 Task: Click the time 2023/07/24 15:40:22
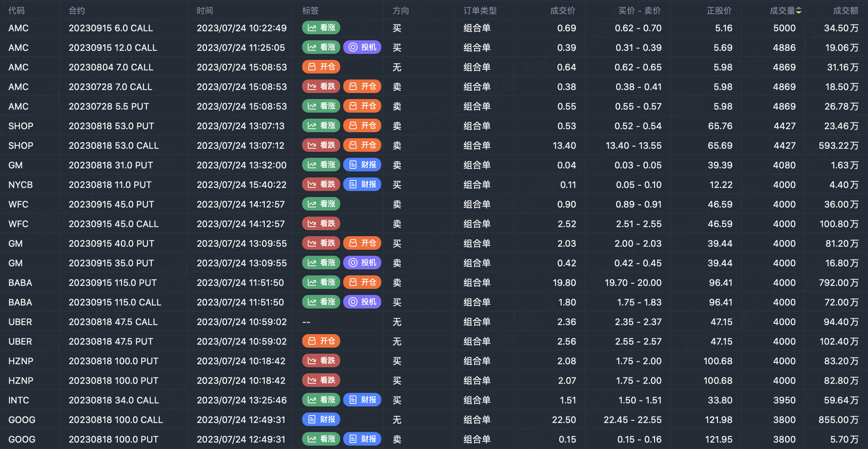coord(241,185)
